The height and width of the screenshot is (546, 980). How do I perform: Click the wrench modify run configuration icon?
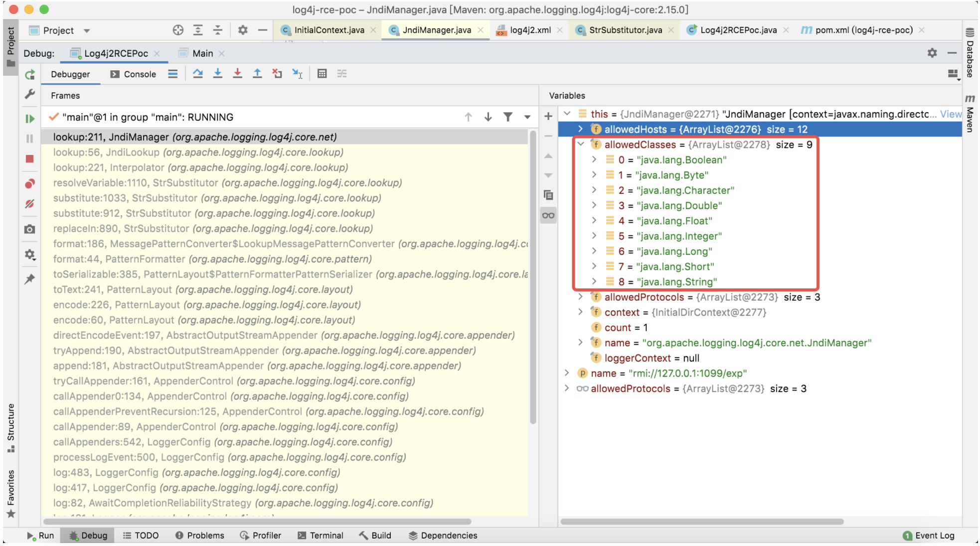[30, 94]
